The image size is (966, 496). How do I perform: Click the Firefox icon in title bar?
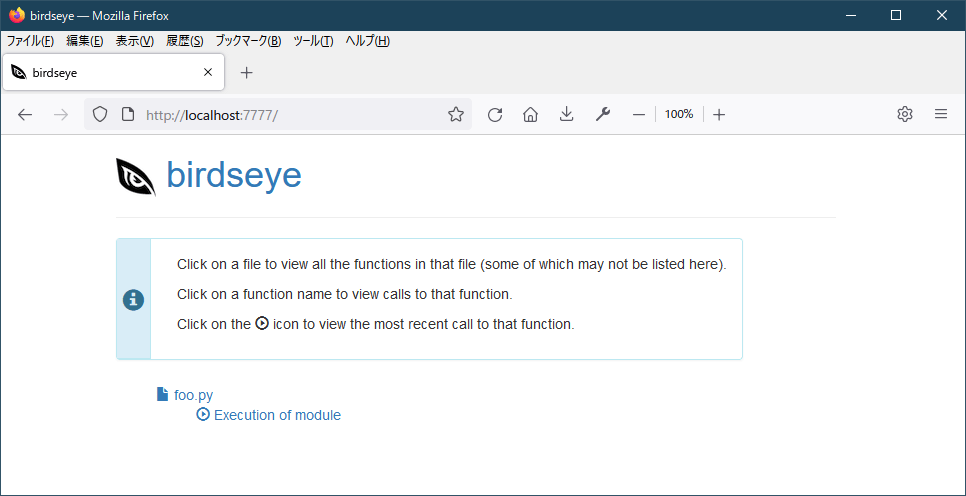pyautogui.click(x=17, y=15)
